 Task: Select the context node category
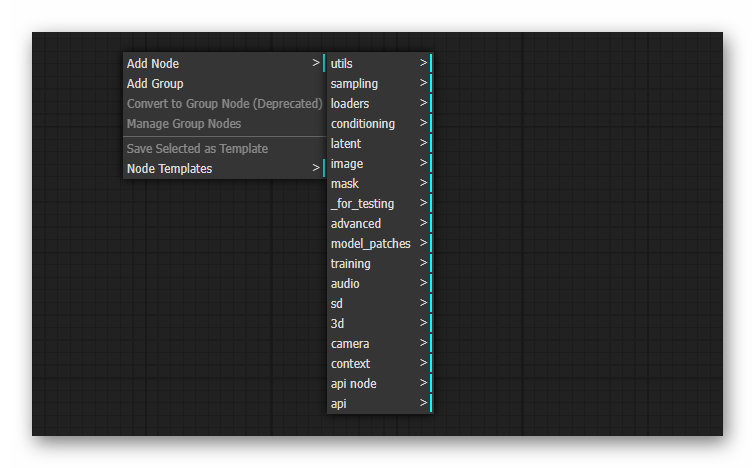(378, 364)
